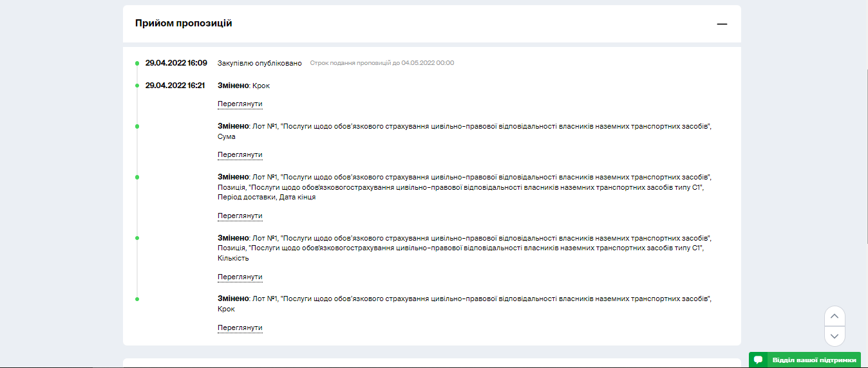Screen dimensions: 868x368
Task: Open Переглянути under first Змінено: Крок entry
Action: (240, 104)
